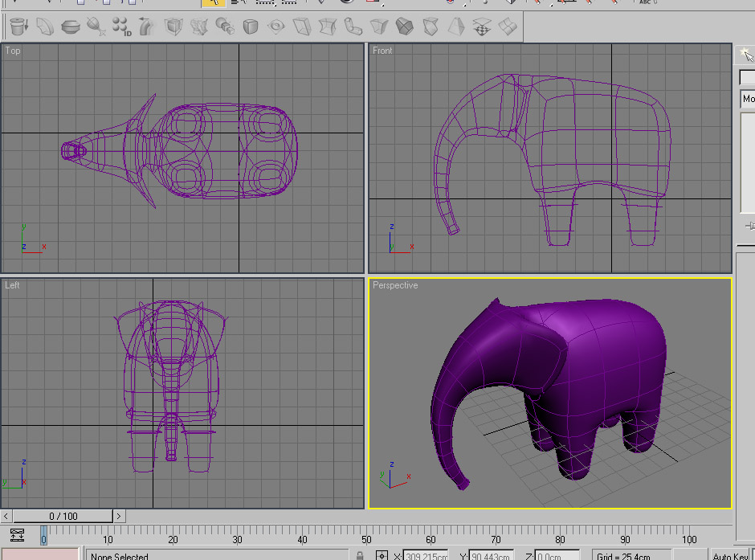Click the X coordinate field
Screen dimensions: 755x560
click(426, 556)
